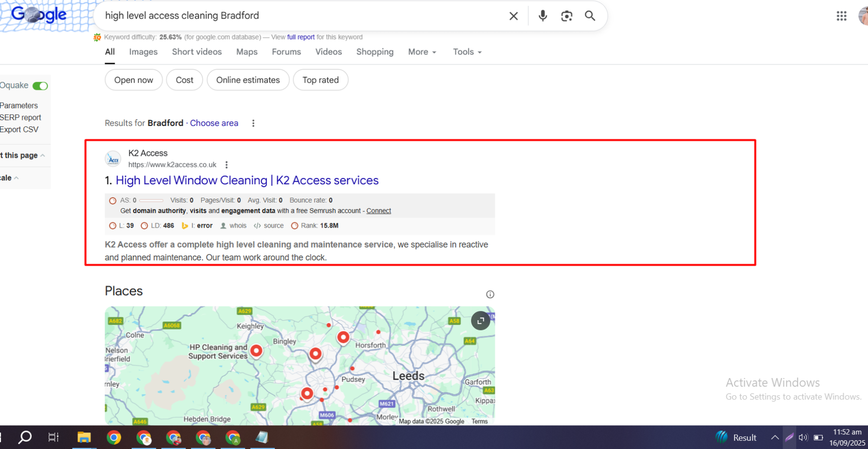Open Google Lens image search
This screenshot has height=449, width=868.
pos(566,16)
